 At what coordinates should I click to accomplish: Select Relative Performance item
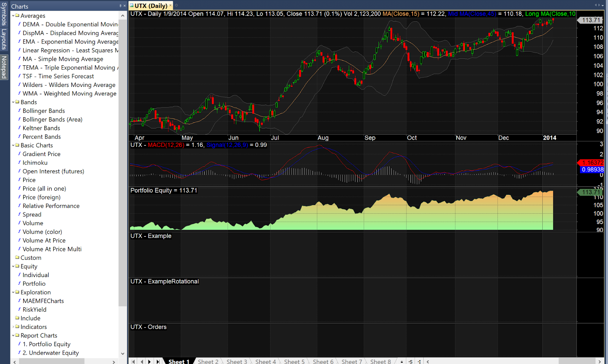click(51, 206)
